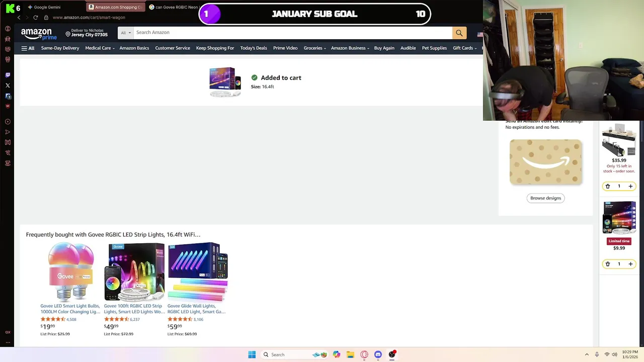Open the ellipsis sidebar menu icon

click(x=8, y=342)
